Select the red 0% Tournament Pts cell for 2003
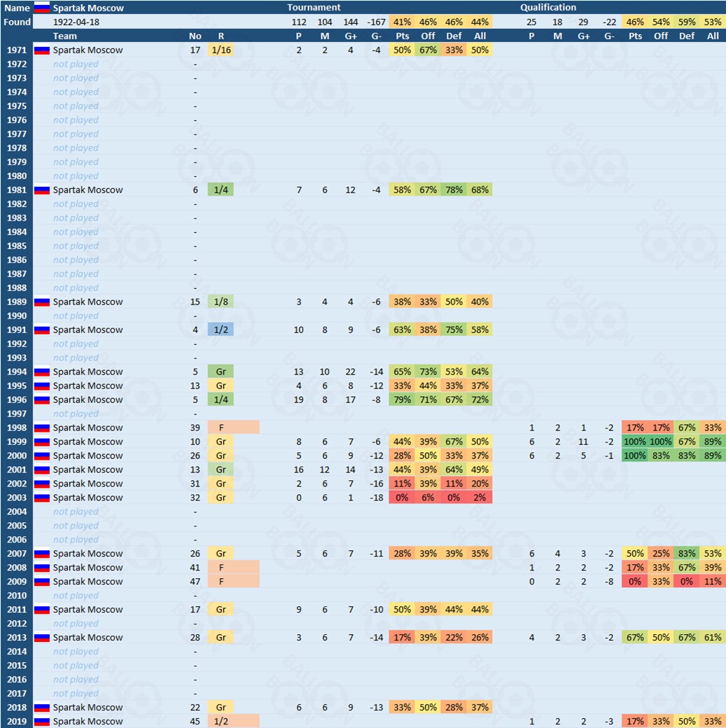The image size is (726, 728). click(x=402, y=498)
